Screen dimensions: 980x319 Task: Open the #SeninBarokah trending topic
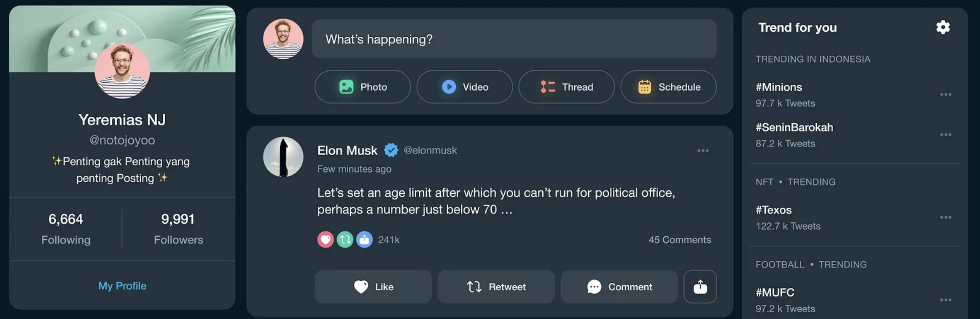point(794,127)
